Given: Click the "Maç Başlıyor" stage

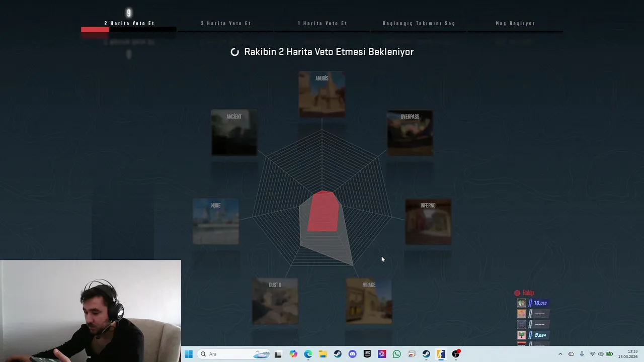Looking at the screenshot, I should click(515, 23).
